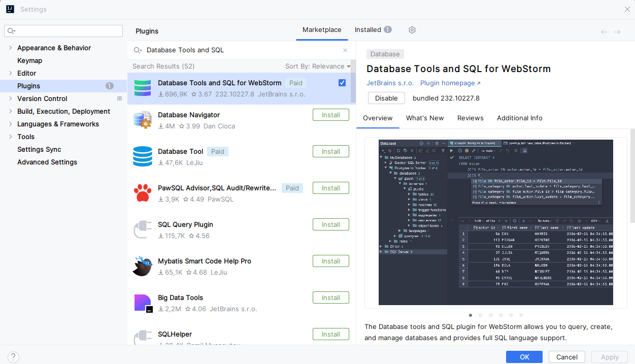Install the Big Data Tools plugin
635x364 pixels.
pos(331,298)
